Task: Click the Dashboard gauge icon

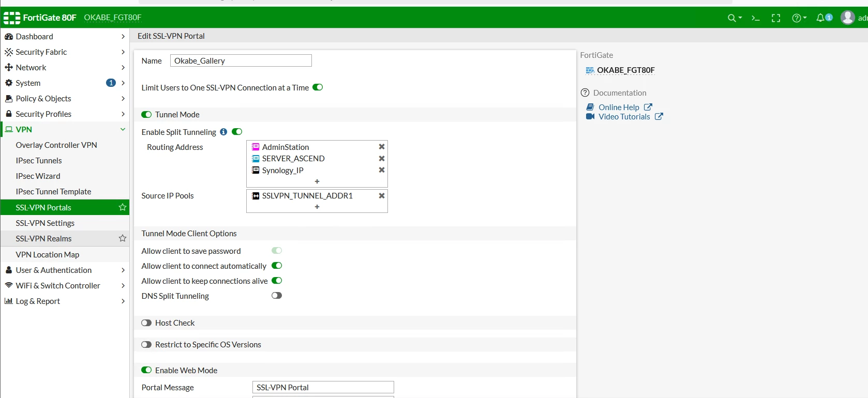Action: click(x=9, y=37)
